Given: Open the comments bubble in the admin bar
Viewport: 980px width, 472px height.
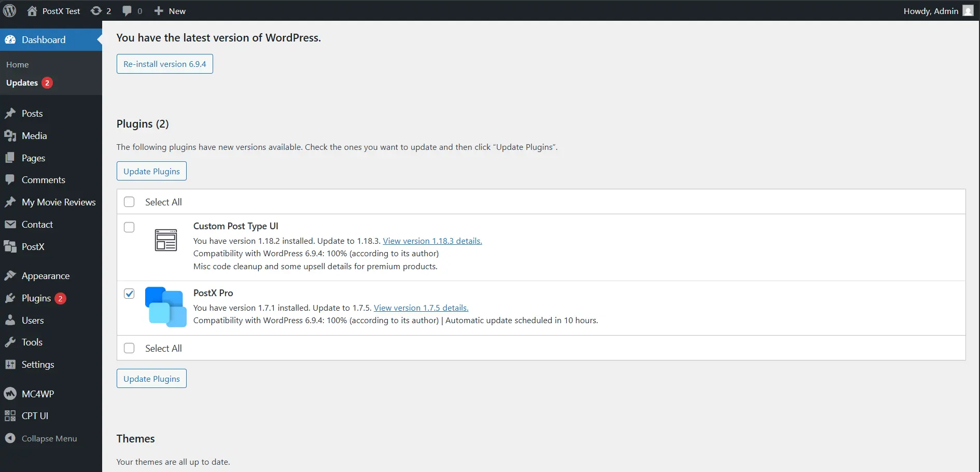Looking at the screenshot, I should (127, 10).
